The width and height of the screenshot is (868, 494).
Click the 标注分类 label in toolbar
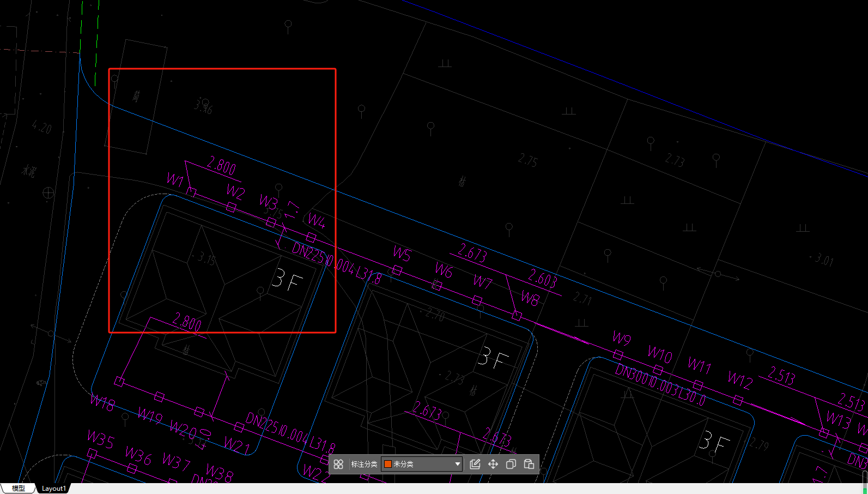click(x=364, y=464)
